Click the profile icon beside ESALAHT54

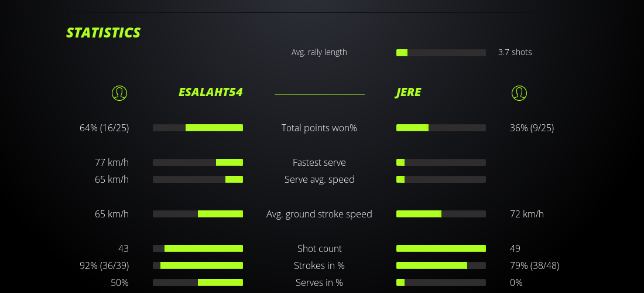click(119, 93)
